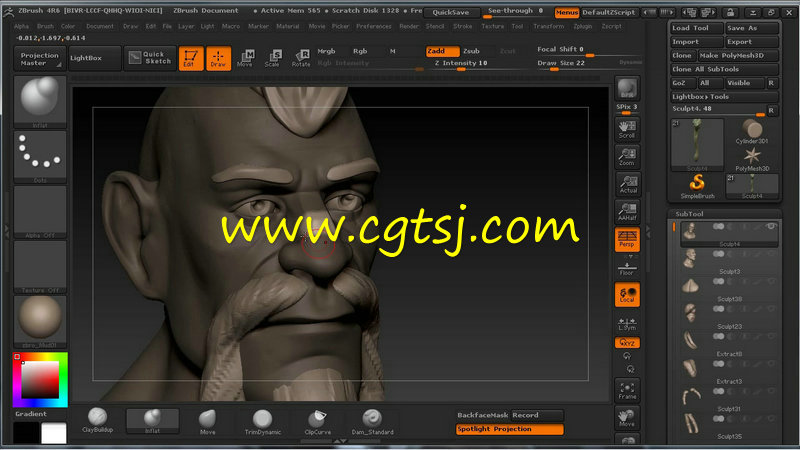Select the Dam_Standard brush

tap(372, 421)
